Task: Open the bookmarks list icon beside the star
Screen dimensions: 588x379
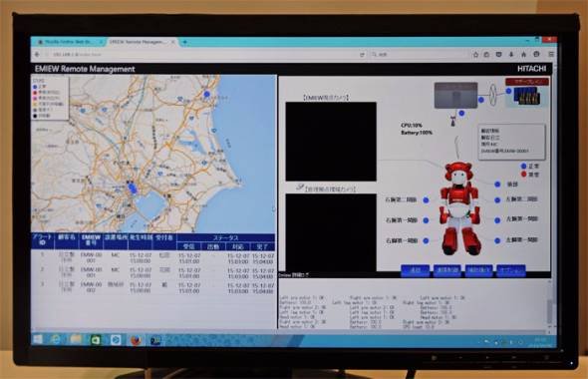Action: point(486,55)
